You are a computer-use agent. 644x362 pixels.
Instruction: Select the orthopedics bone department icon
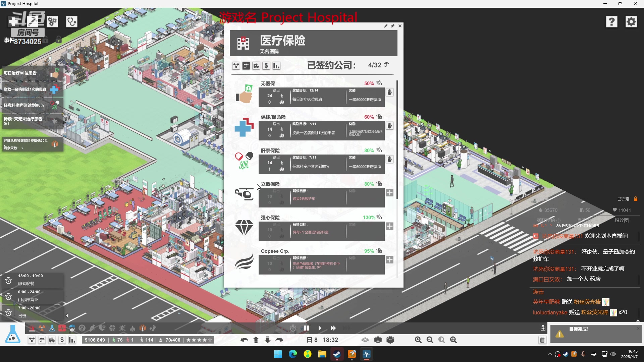point(92,328)
